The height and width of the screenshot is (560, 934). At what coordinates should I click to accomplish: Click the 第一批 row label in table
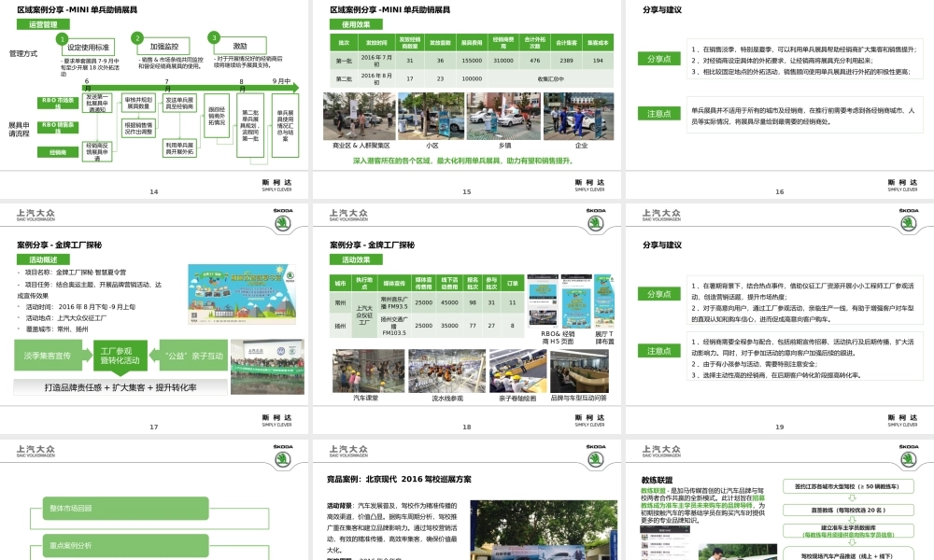tap(344, 61)
